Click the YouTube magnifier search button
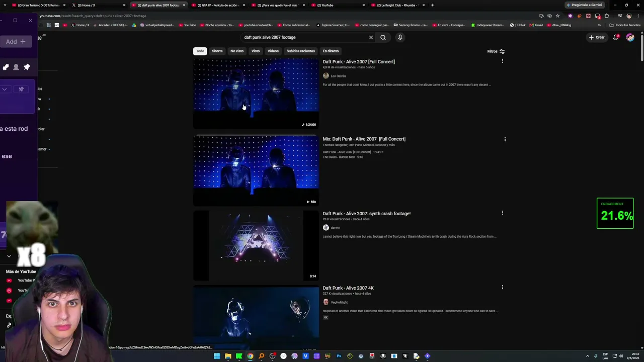Image resolution: width=644 pixels, height=362 pixels. [x=383, y=37]
